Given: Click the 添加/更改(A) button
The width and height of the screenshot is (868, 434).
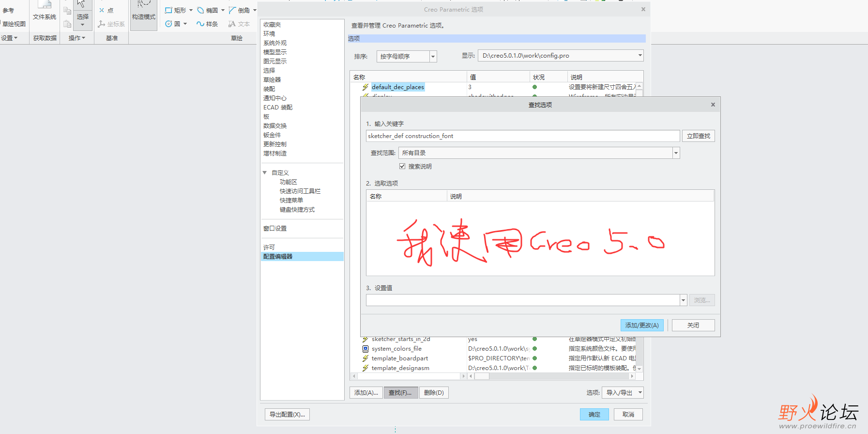Looking at the screenshot, I should point(642,325).
